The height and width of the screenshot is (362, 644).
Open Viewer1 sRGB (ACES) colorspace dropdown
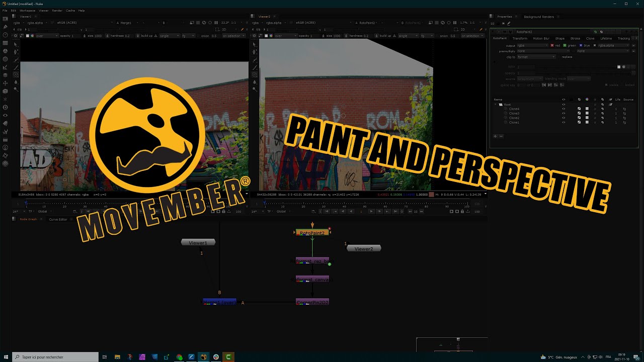click(x=85, y=23)
